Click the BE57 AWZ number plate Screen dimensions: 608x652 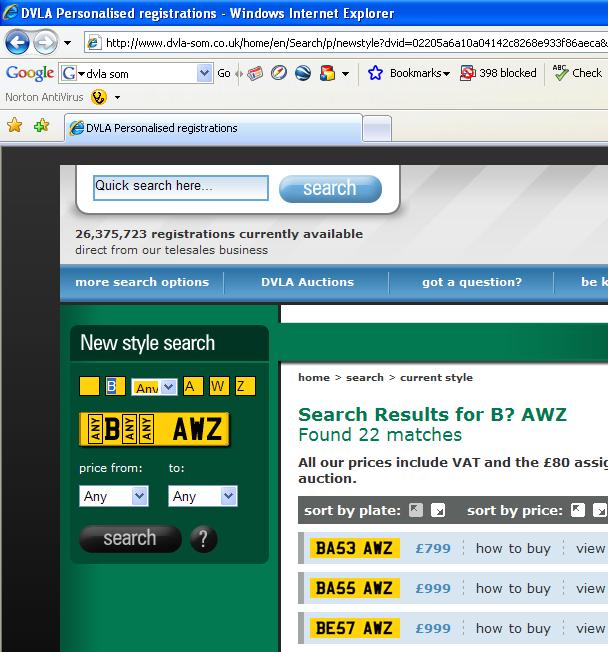click(x=355, y=628)
